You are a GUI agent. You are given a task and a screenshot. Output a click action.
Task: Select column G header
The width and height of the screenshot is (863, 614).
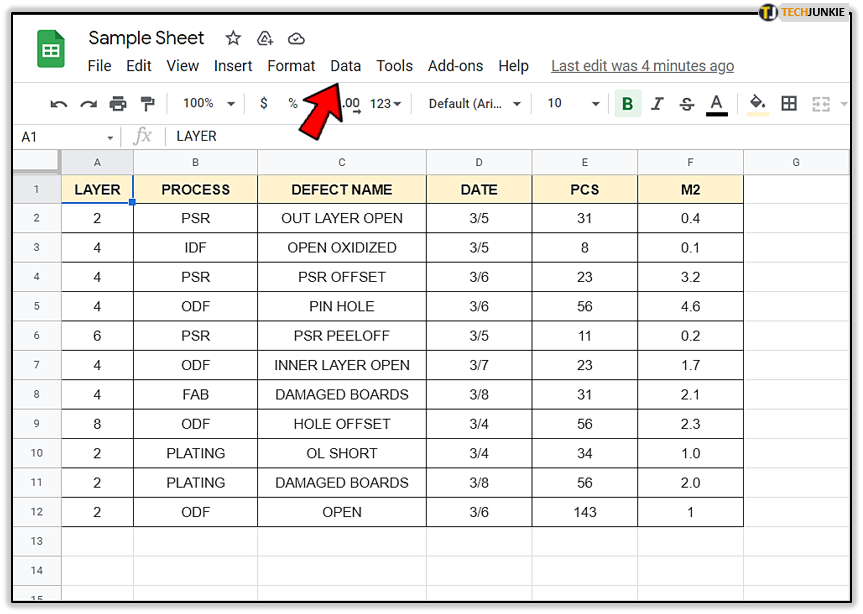coord(796,162)
